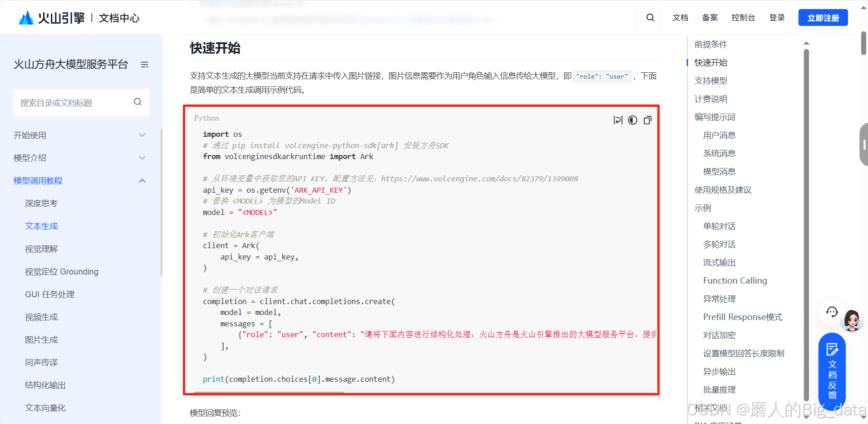Jump to 多轮对话 in outline

pos(719,244)
